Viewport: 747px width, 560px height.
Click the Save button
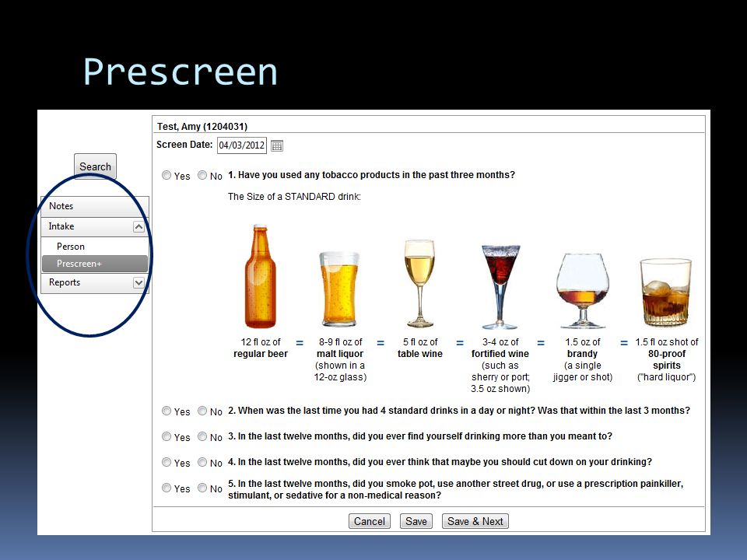pyautogui.click(x=416, y=521)
